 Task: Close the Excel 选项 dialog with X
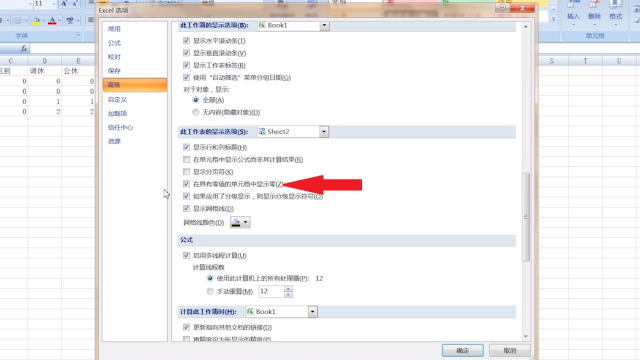pyautogui.click(x=522, y=8)
